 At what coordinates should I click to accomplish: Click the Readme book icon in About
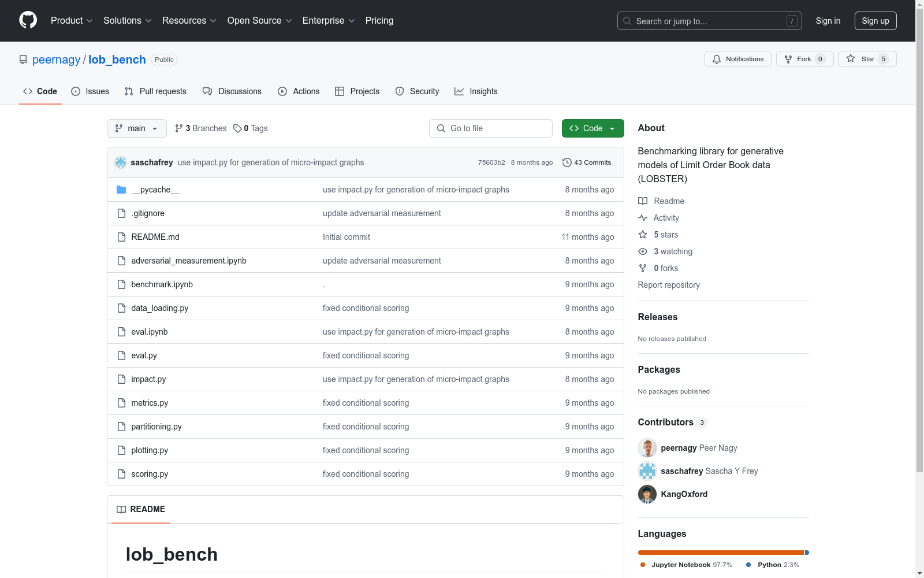(643, 201)
